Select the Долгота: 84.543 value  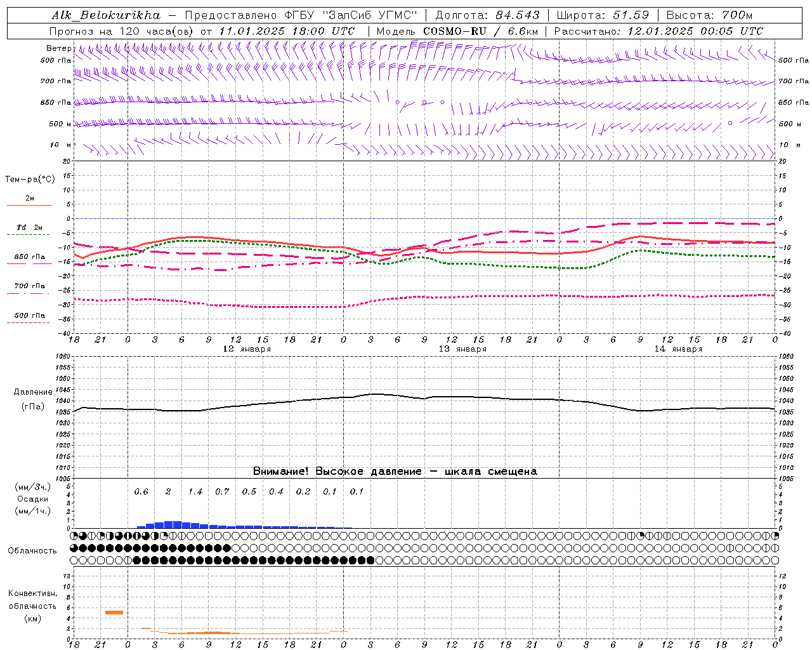click(x=488, y=15)
